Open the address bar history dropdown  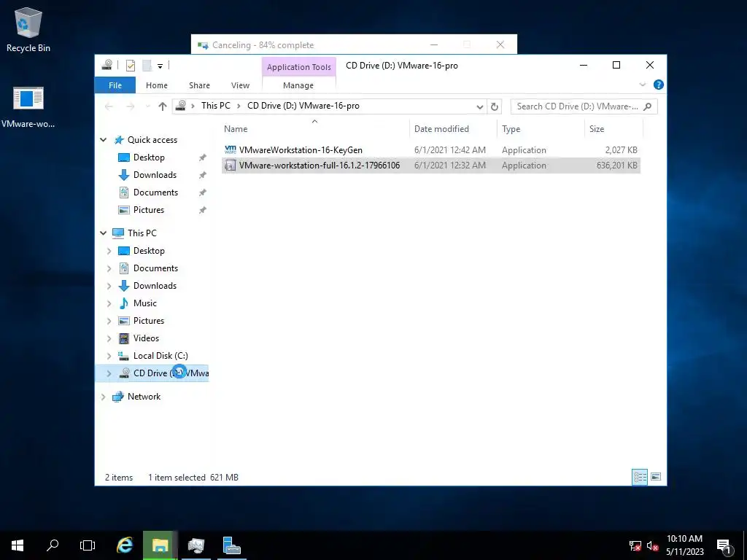pos(480,106)
